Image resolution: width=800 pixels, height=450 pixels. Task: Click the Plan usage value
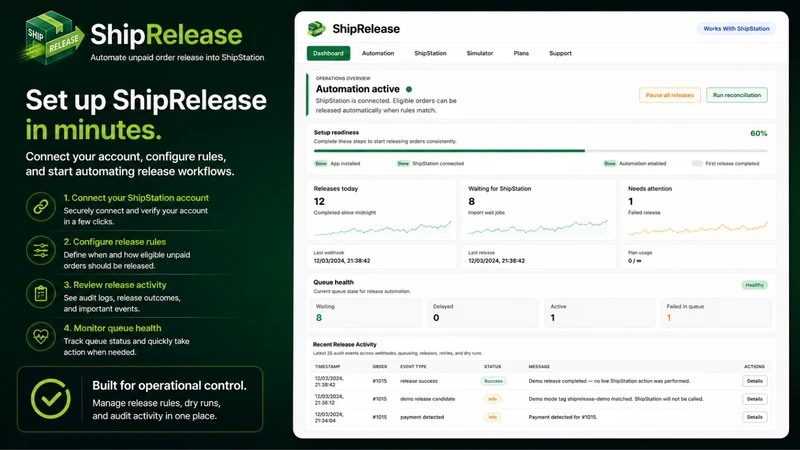point(635,261)
